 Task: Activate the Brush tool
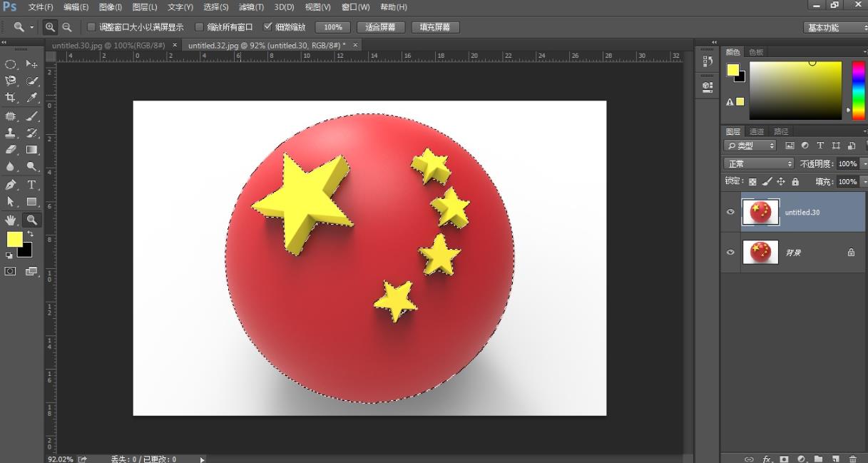[x=31, y=116]
